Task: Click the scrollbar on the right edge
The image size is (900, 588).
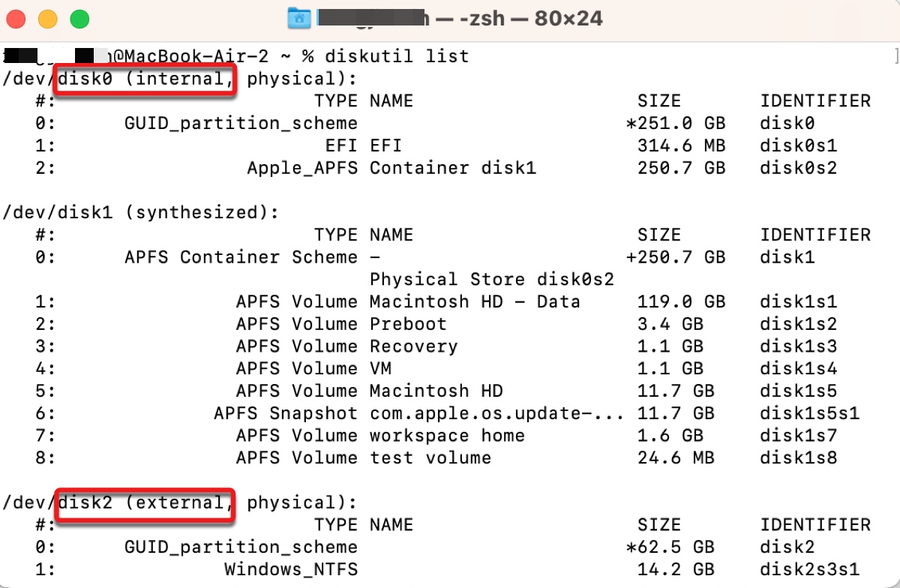Action: coord(895,55)
